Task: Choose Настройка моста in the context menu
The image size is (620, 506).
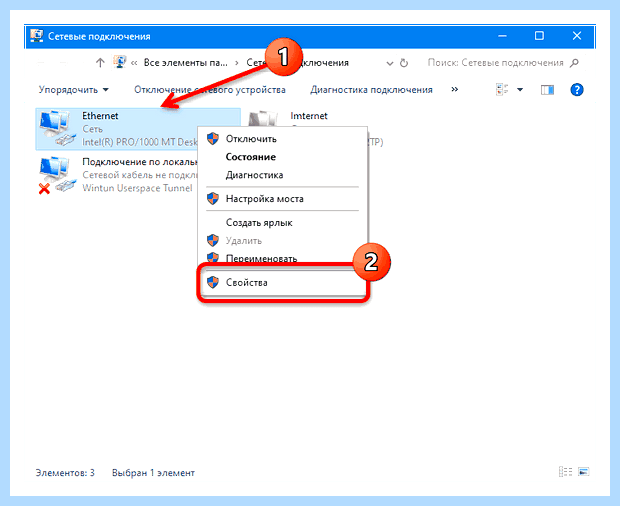Action: (x=282, y=198)
